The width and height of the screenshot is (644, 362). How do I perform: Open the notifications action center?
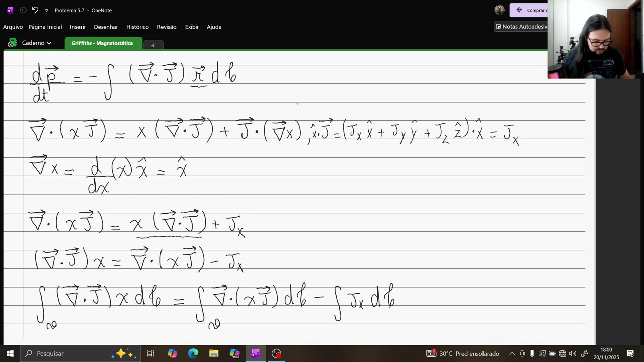point(630,353)
